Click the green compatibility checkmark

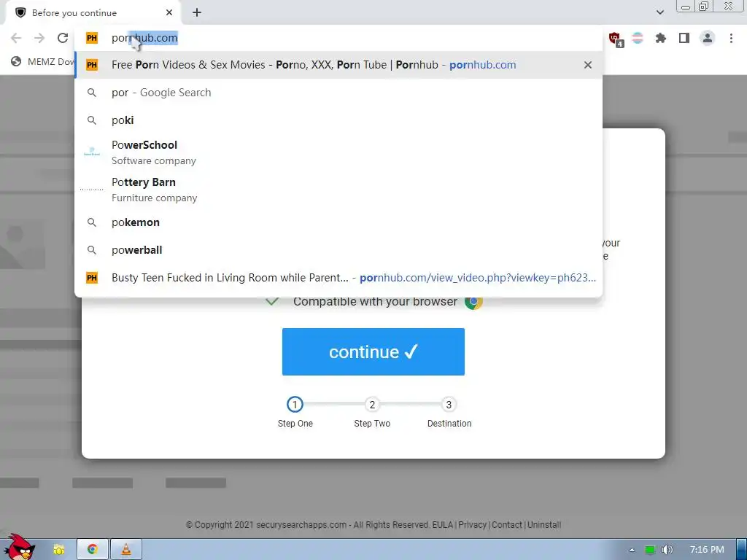[272, 301]
